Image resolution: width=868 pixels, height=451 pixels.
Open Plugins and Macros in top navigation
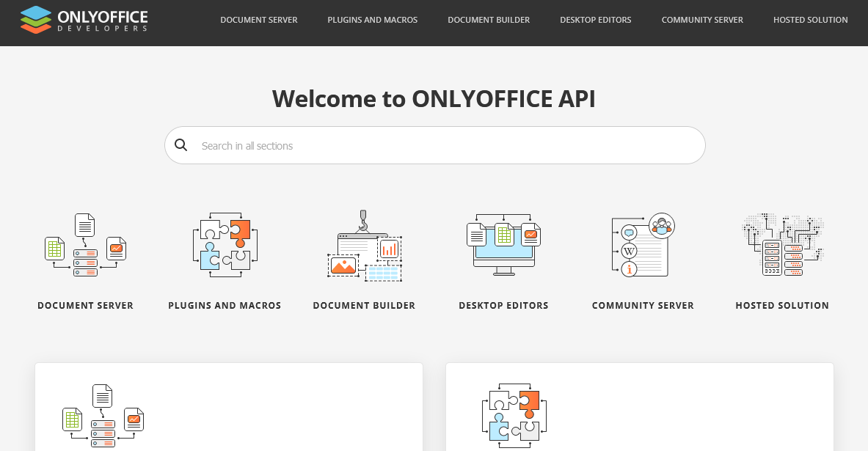click(373, 20)
